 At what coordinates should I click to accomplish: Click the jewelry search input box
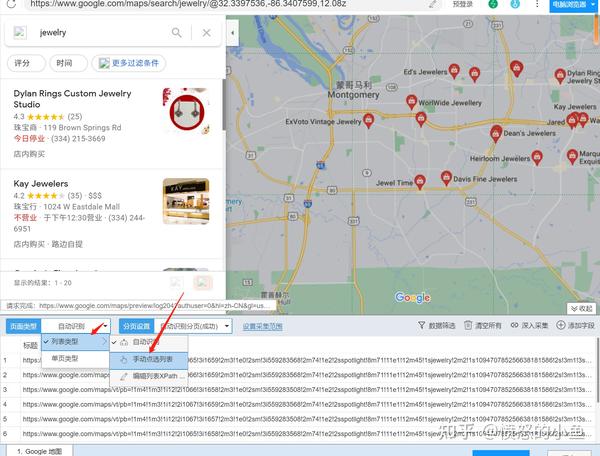point(99,33)
